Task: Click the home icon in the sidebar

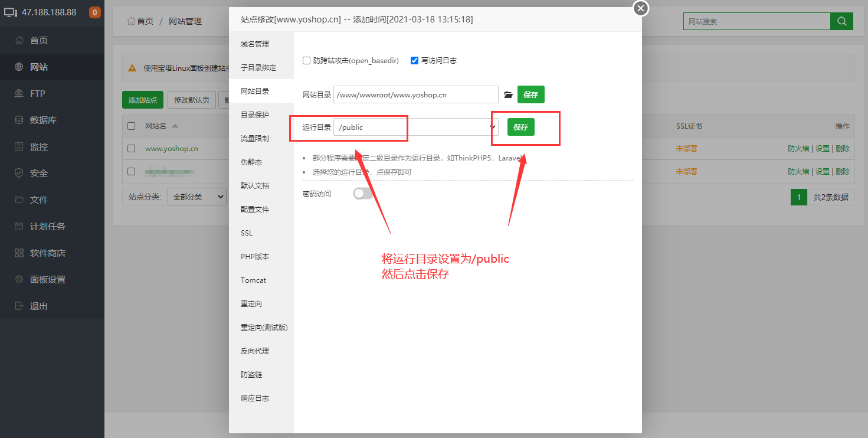Action: point(19,41)
